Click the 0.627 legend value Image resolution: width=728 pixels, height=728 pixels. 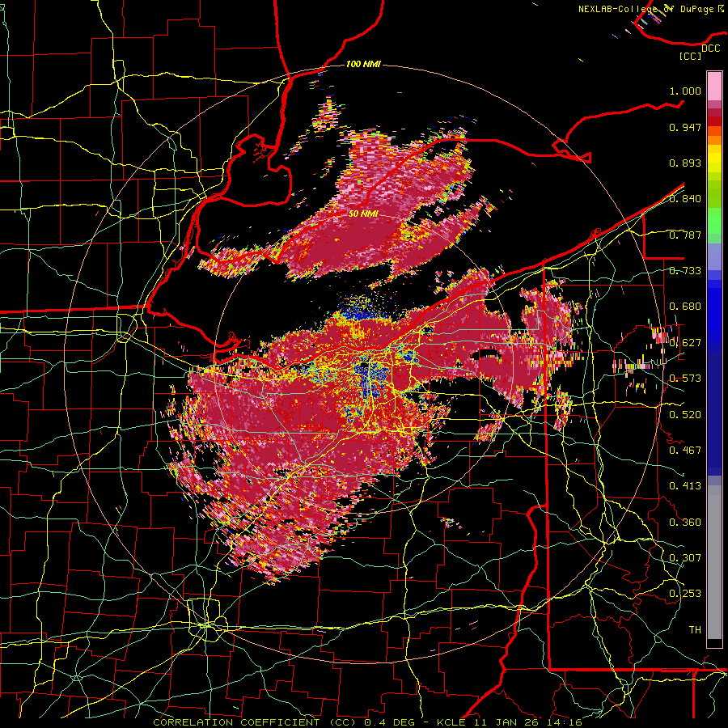(685, 343)
